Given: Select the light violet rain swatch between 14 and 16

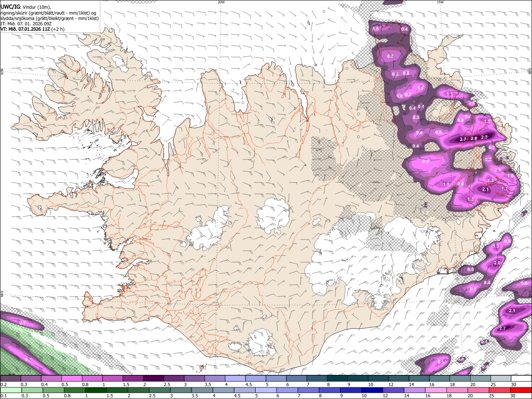Looking at the screenshot, I should tap(415, 390).
